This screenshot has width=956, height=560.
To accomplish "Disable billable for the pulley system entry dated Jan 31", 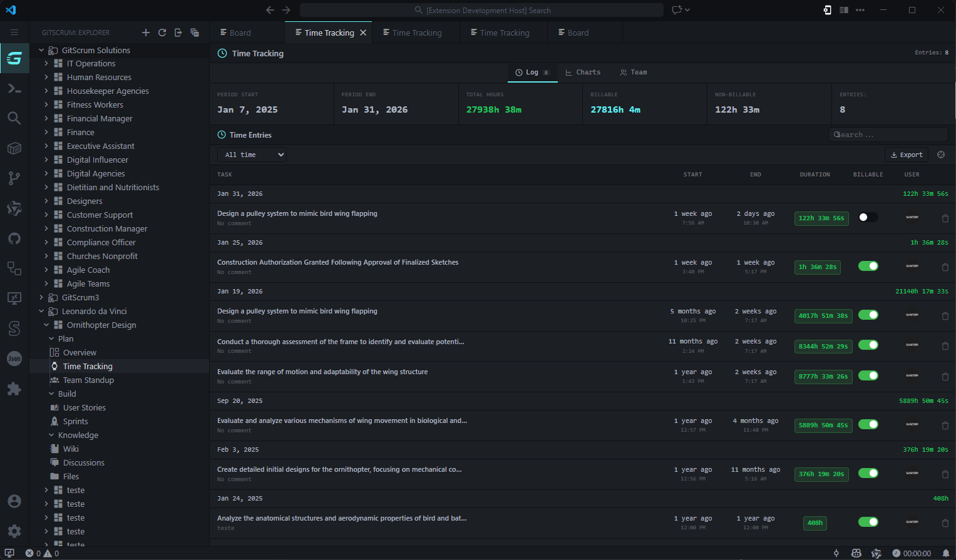I will tap(868, 216).
